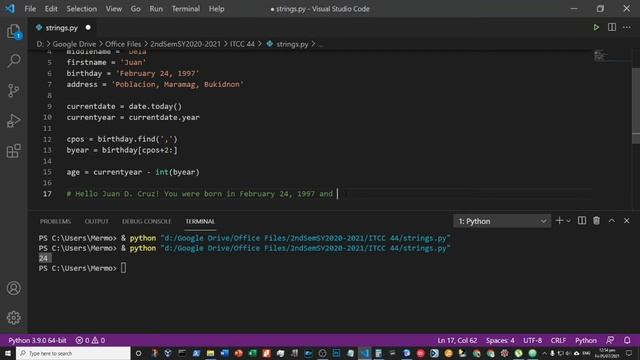Open the Manage gear icon

click(x=13, y=318)
